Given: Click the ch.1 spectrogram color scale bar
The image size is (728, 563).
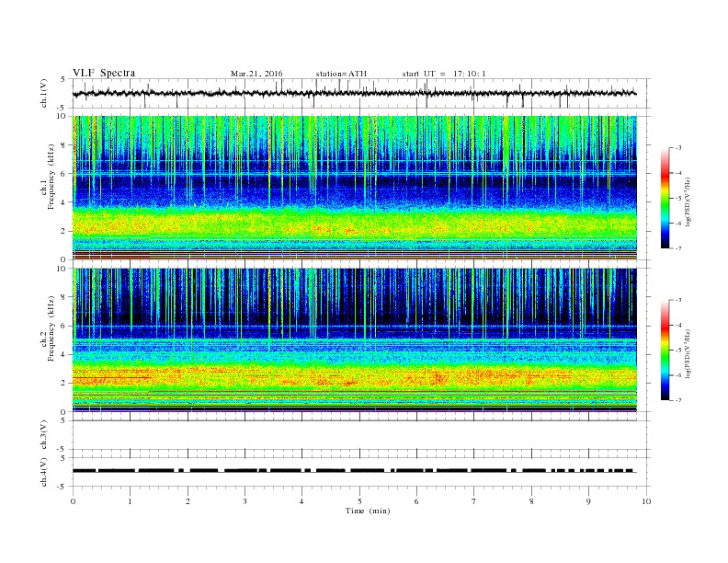Looking at the screenshot, I should tap(665, 199).
